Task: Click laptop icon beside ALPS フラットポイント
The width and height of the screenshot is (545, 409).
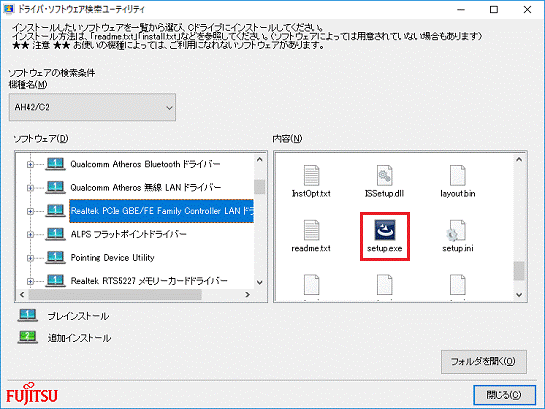Action: pos(55,234)
